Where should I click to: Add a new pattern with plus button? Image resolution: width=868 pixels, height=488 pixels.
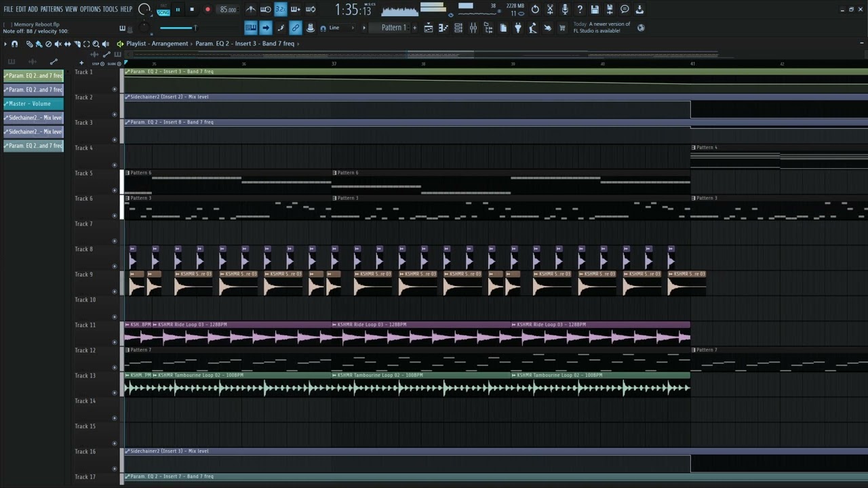click(x=414, y=28)
